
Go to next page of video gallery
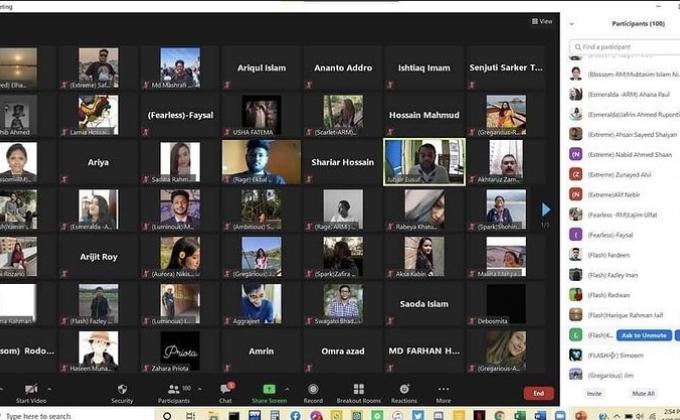point(546,209)
